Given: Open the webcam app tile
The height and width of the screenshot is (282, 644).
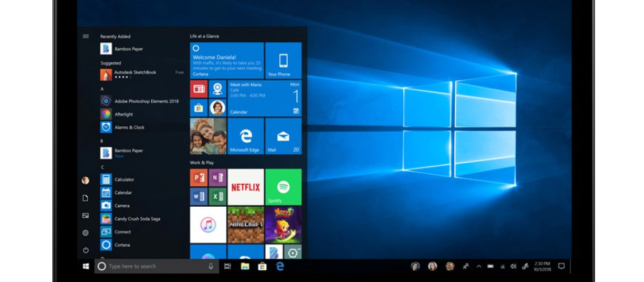Looking at the screenshot, I should coord(217,89).
